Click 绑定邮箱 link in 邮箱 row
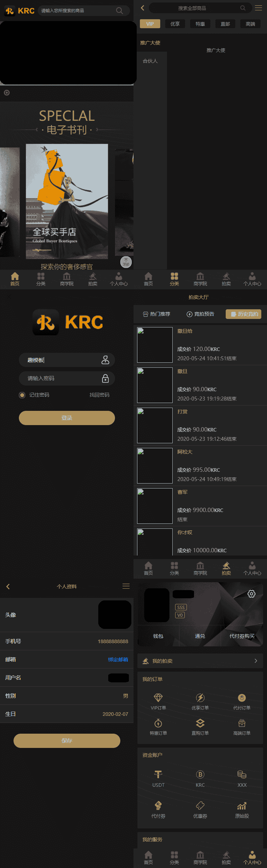This screenshot has height=868, width=267. pos(118,660)
